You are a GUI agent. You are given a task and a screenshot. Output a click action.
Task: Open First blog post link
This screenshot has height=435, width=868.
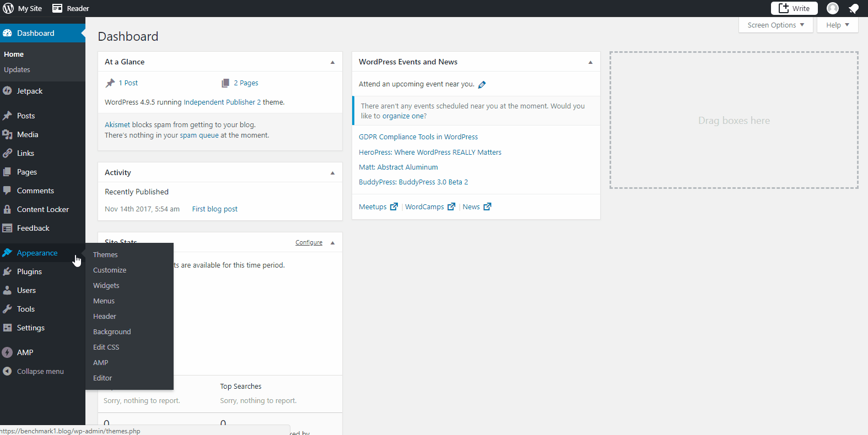coord(215,209)
